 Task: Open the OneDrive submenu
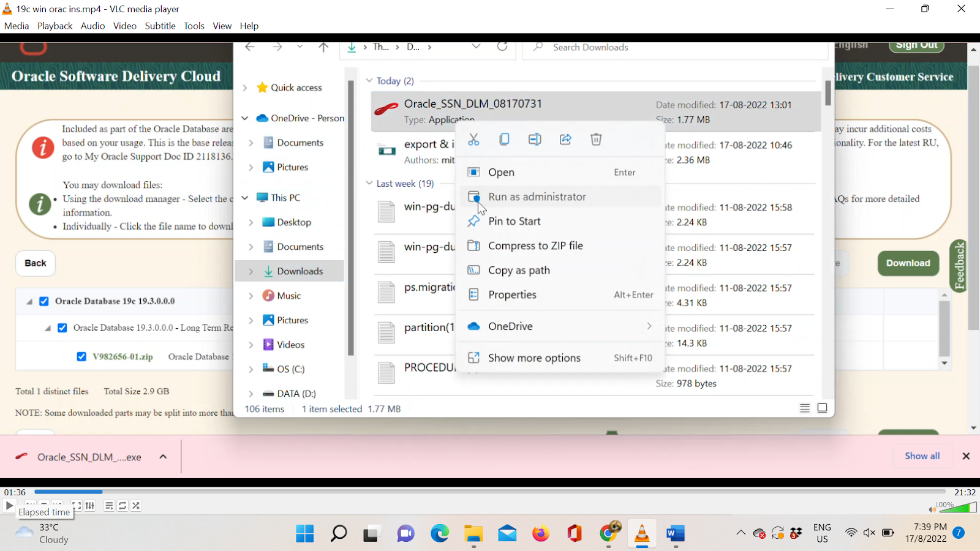(x=560, y=327)
